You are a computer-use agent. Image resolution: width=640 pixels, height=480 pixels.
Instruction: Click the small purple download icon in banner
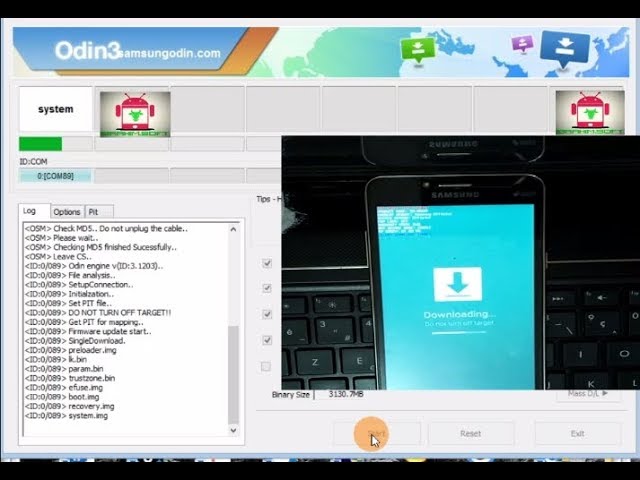click(x=522, y=43)
